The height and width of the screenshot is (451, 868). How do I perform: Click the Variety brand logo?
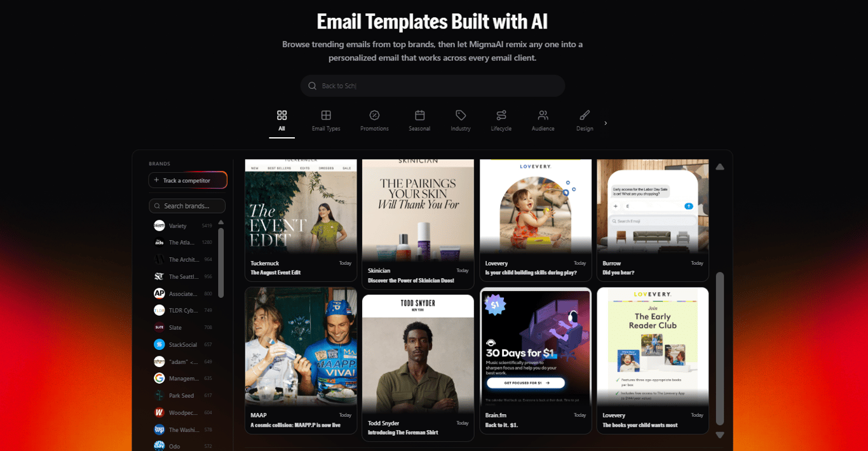click(x=159, y=226)
